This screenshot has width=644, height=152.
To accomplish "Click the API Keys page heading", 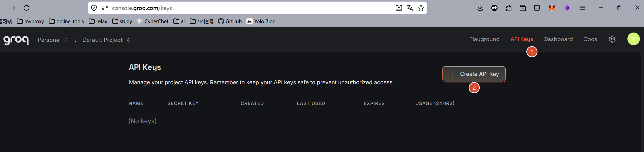I will 145,67.
